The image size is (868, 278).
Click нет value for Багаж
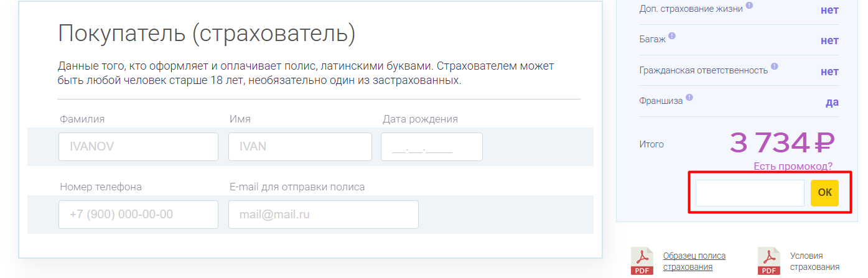[829, 40]
